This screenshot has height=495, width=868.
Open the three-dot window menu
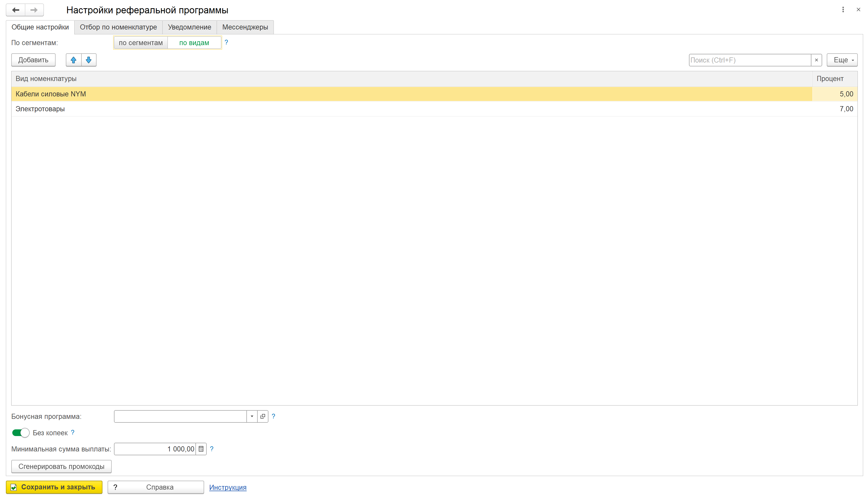click(x=843, y=9)
